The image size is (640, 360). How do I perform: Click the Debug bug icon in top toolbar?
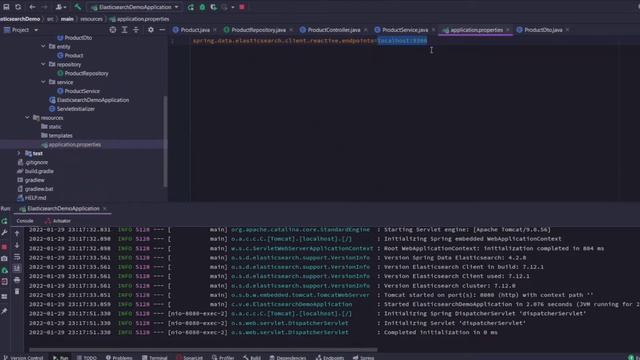click(x=202, y=7)
